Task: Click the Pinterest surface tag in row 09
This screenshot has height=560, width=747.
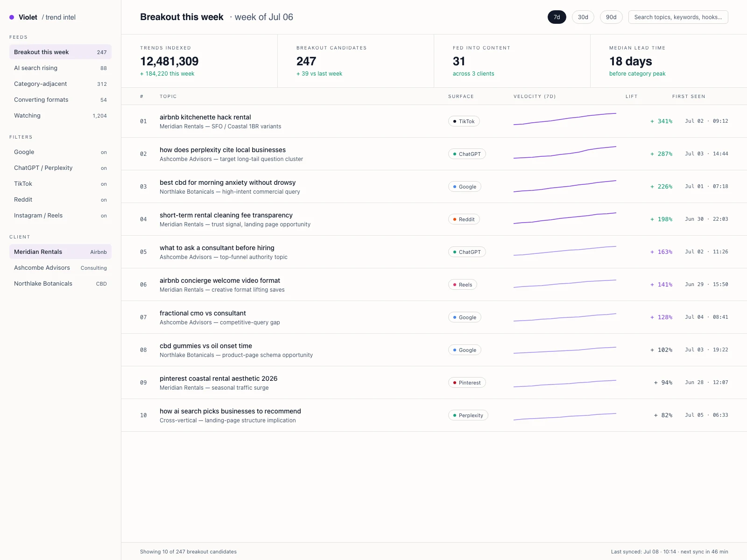Action: tap(467, 383)
